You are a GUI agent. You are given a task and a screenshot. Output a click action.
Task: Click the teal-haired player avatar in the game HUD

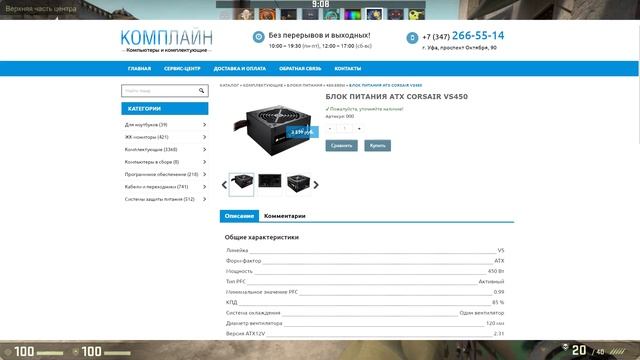[x=331, y=15]
